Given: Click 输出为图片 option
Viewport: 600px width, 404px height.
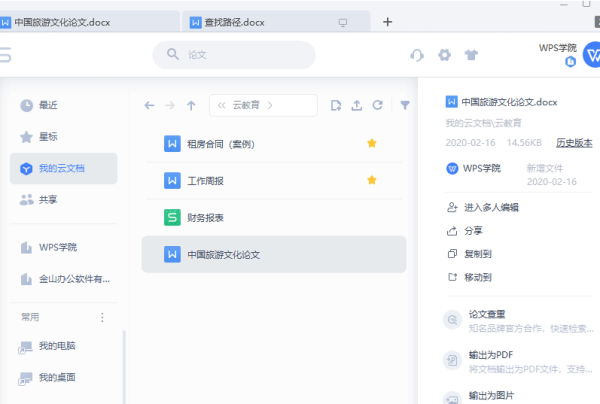Looking at the screenshot, I should (491, 396).
